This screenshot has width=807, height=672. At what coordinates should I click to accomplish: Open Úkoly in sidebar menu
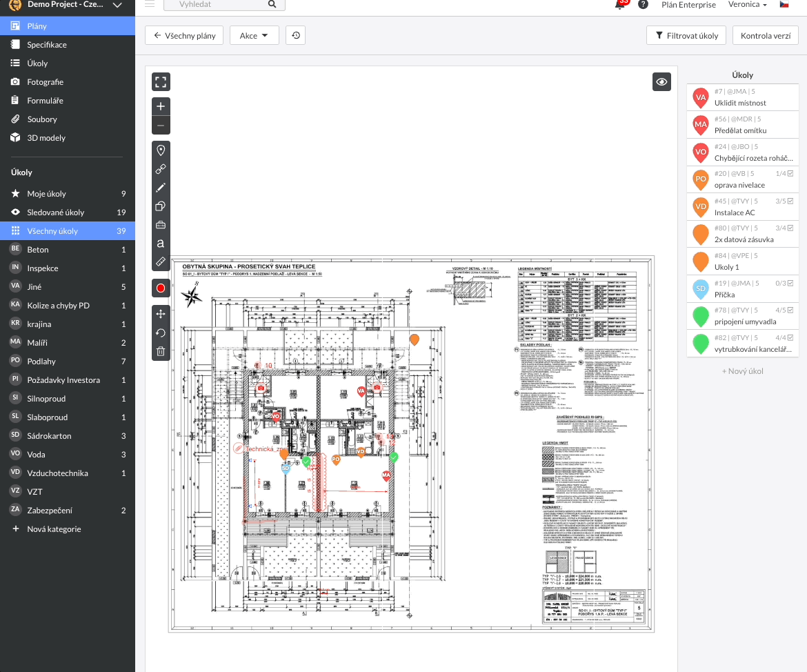click(x=68, y=63)
